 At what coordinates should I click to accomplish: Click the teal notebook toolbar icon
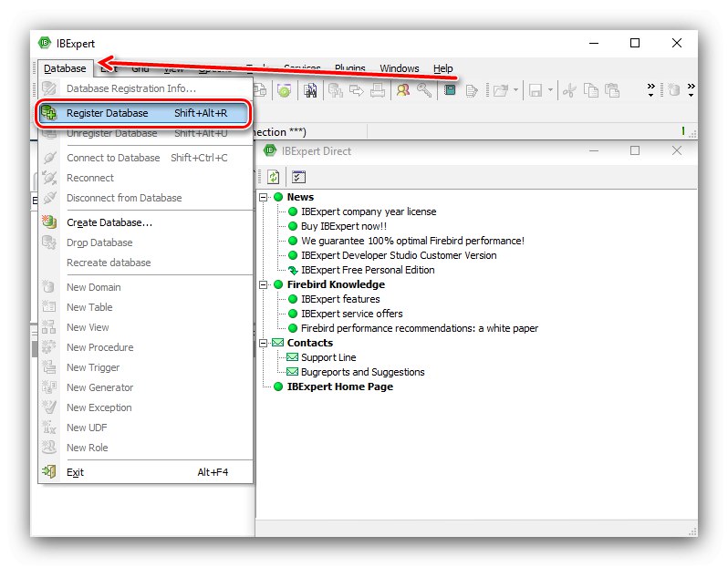click(450, 90)
